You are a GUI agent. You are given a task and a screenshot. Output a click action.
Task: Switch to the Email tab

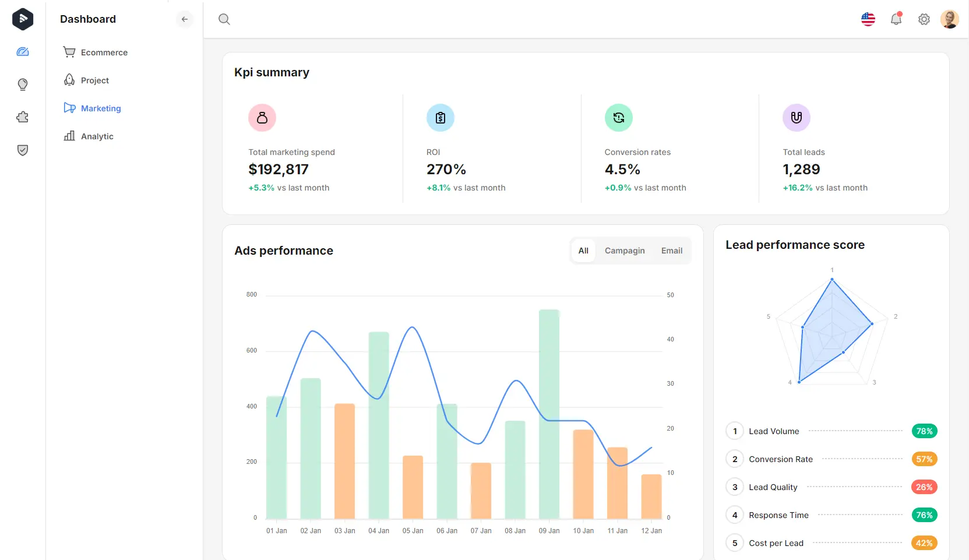(x=671, y=251)
